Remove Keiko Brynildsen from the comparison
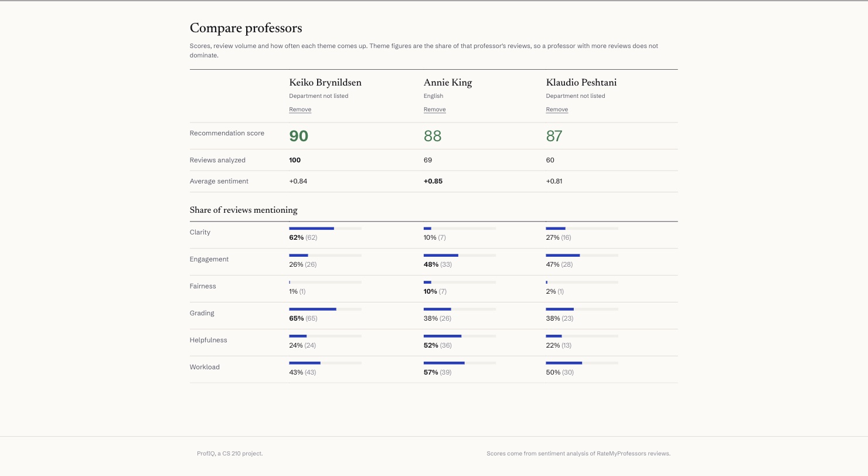Image resolution: width=868 pixels, height=476 pixels. click(300, 110)
